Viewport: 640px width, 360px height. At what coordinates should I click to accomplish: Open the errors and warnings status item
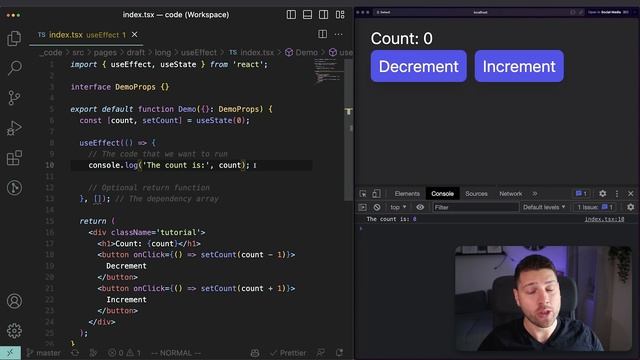pos(124,353)
